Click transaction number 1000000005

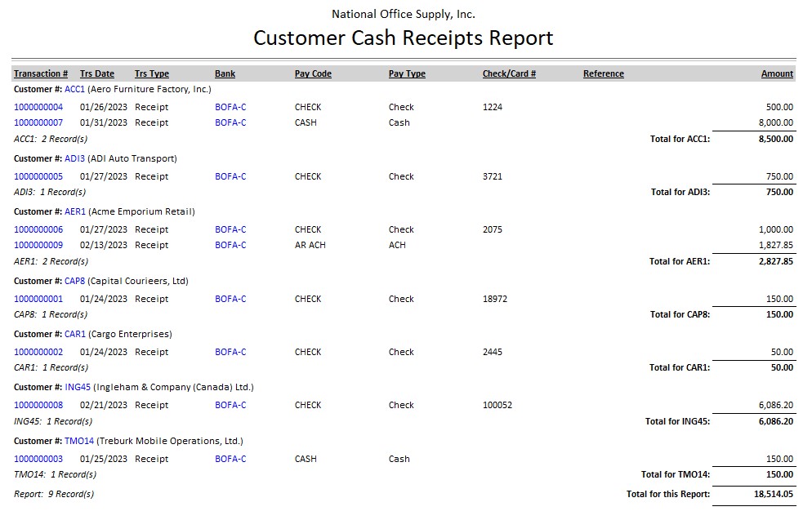click(38, 176)
